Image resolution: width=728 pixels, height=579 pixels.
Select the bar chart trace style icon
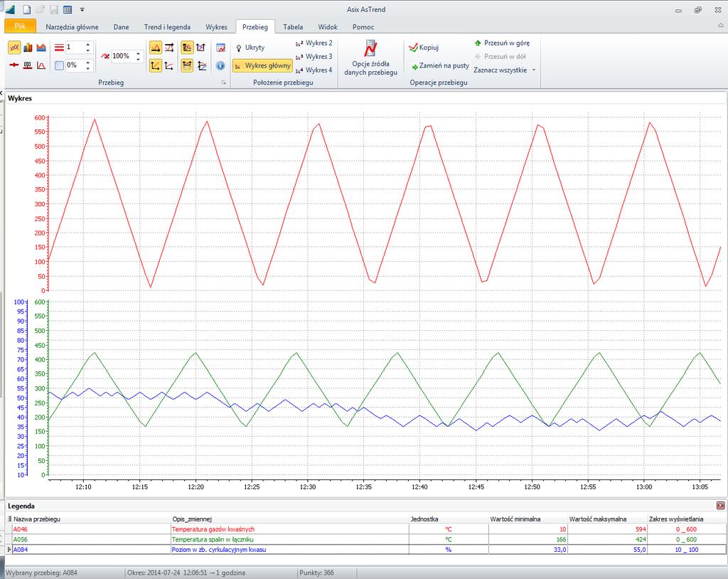[28, 48]
